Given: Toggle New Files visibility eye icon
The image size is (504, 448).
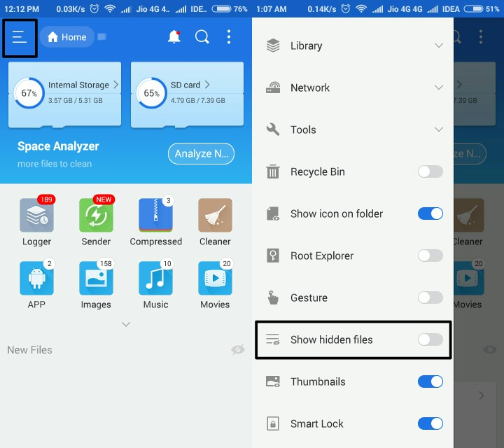Looking at the screenshot, I should 238,349.
